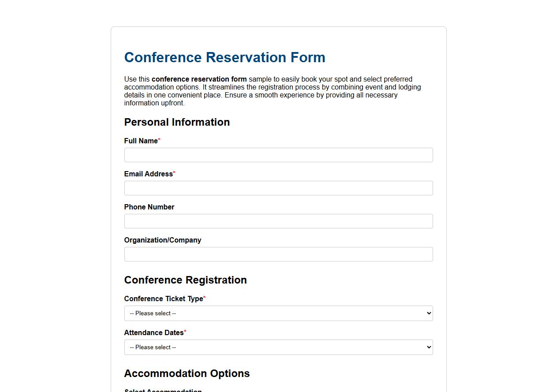Image resolution: width=557 pixels, height=392 pixels.
Task: Click the Organization/Company input field
Action: (278, 254)
